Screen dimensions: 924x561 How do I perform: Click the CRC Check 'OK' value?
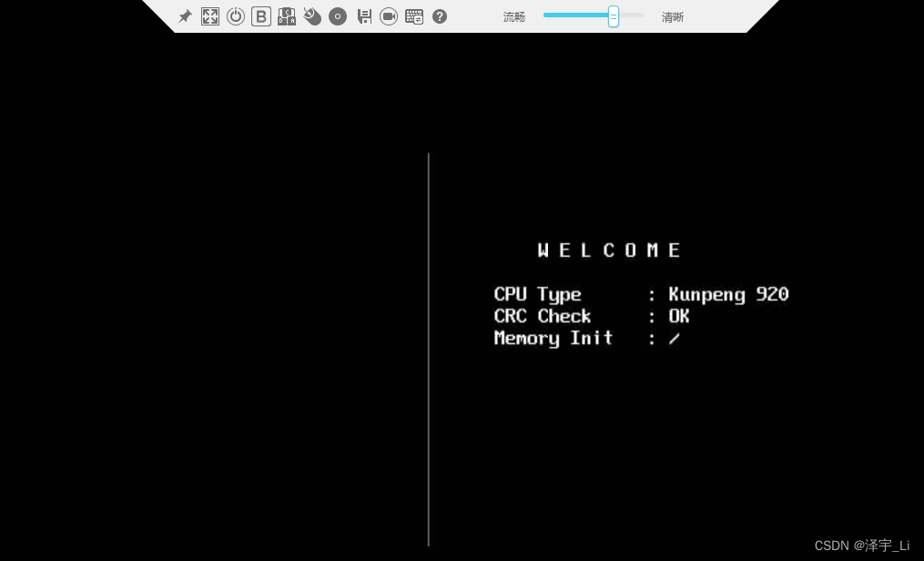point(679,316)
